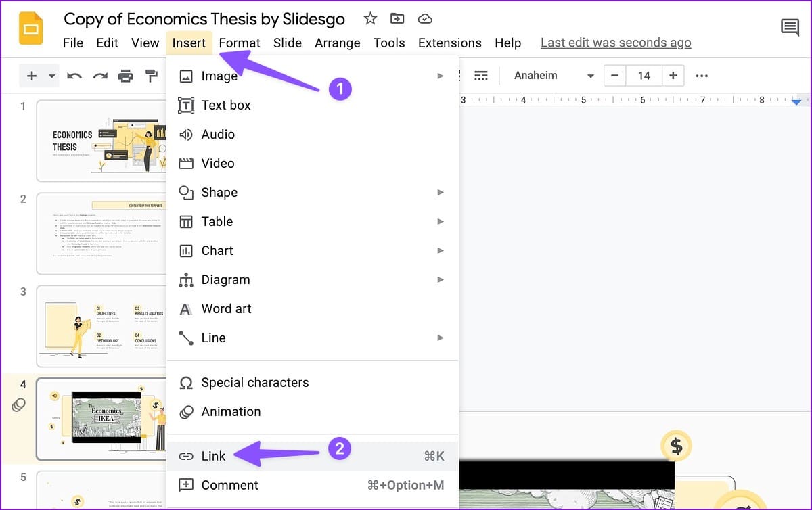812x510 pixels.
Task: Expand the Shape submenu
Action: coord(312,192)
